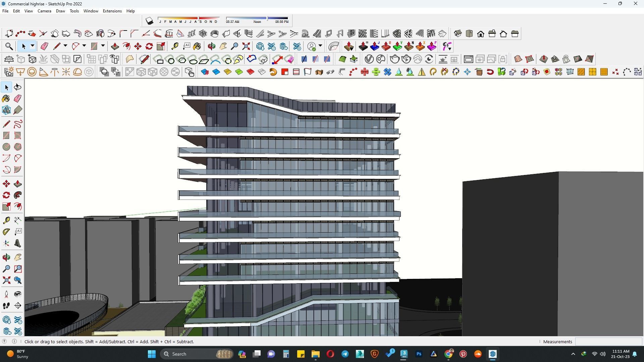Open Windows Start menu
Viewport: 644px width, 362px height.
[152, 354]
